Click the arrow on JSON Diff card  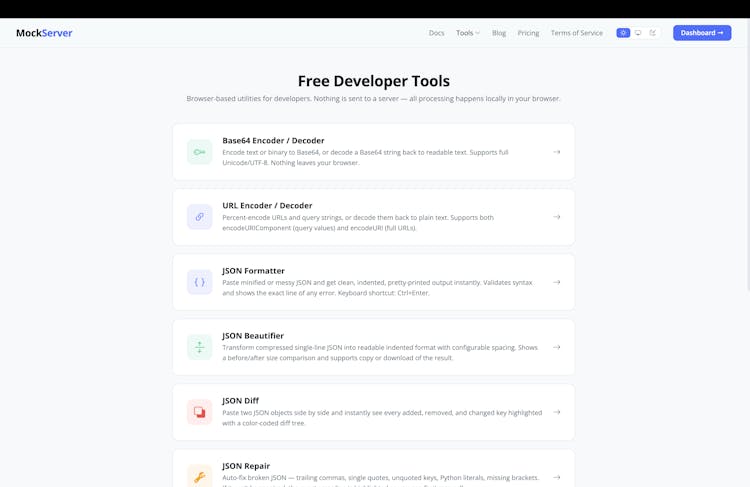click(x=556, y=412)
